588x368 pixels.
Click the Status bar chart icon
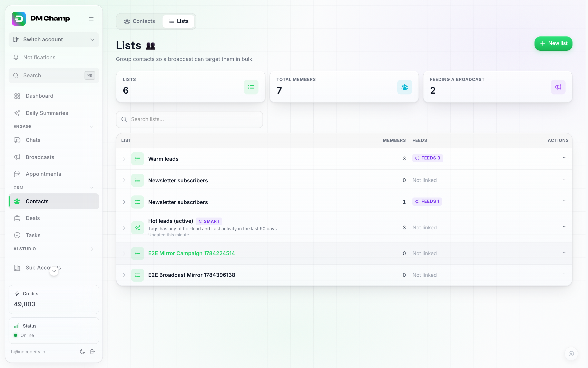[17, 326]
